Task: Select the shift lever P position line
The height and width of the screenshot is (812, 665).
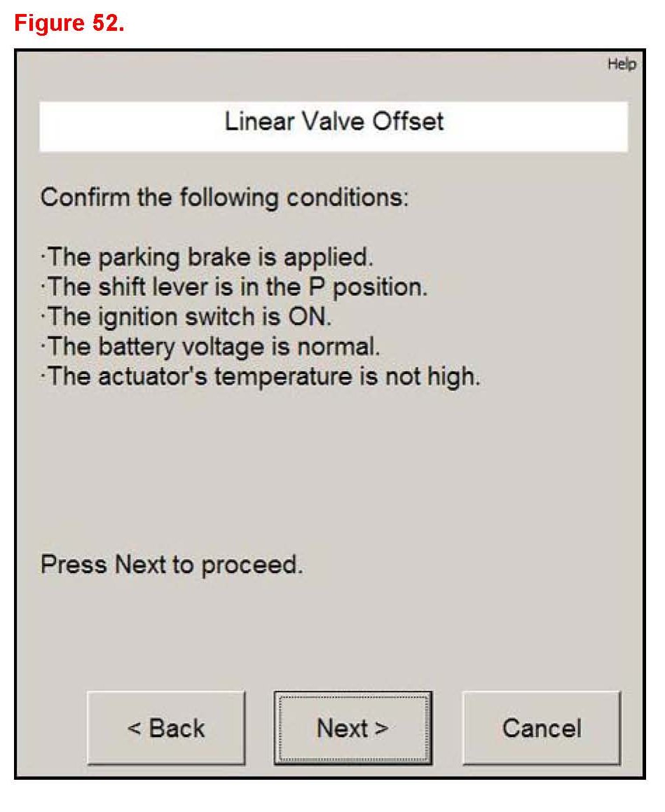Action: click(234, 287)
